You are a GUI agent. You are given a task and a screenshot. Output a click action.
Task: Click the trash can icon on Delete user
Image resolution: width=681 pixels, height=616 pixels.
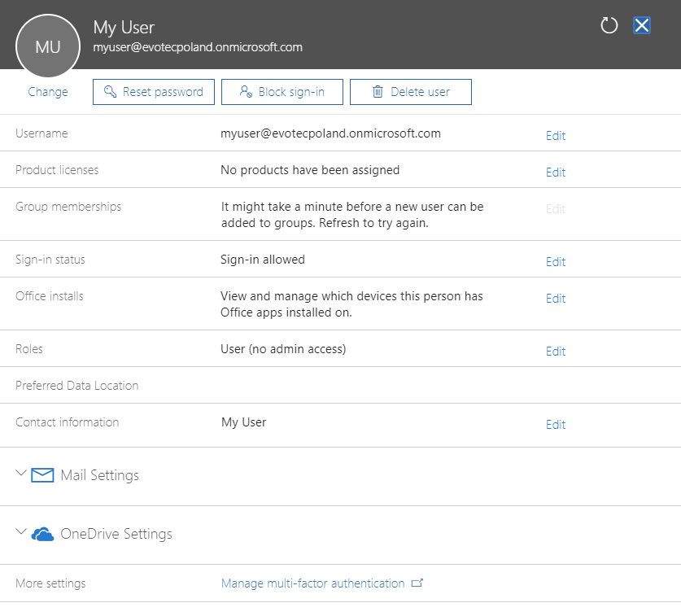point(378,92)
